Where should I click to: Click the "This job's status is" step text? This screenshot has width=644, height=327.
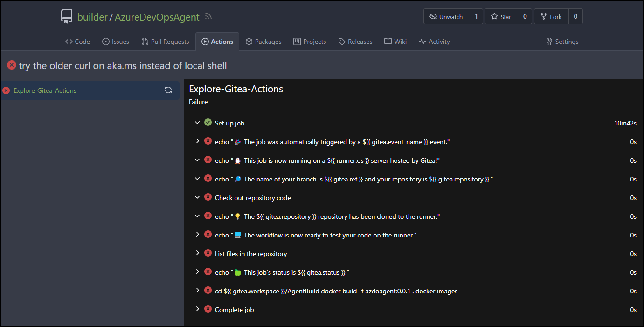[282, 272]
